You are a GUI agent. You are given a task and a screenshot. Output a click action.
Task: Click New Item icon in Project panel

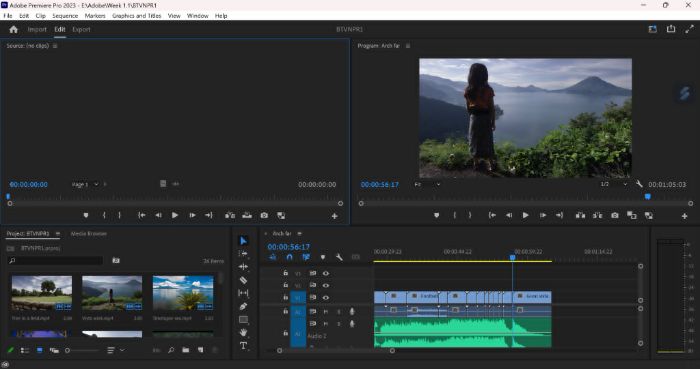[201, 350]
